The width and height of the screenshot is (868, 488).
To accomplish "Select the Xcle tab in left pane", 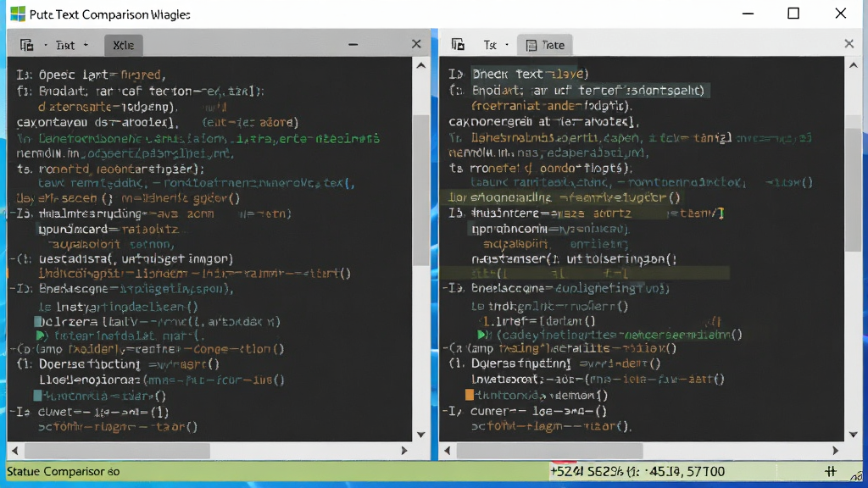I will tap(124, 46).
